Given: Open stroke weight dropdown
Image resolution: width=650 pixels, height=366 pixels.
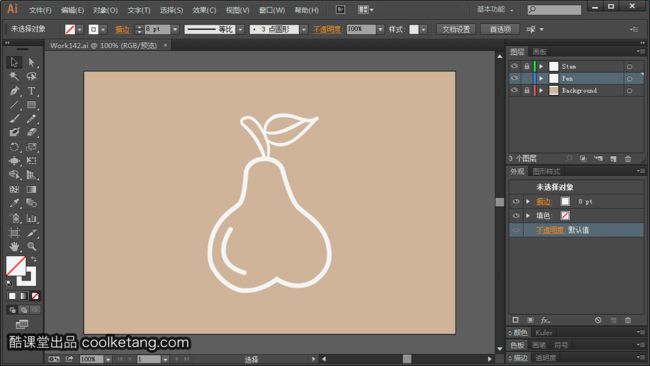Looking at the screenshot, I should click(175, 29).
